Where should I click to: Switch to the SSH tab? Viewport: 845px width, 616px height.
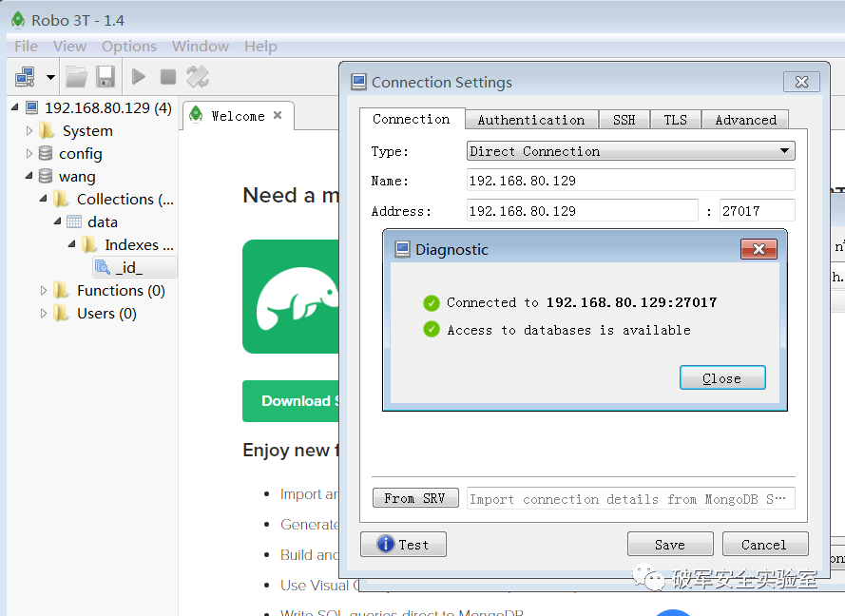(x=624, y=120)
